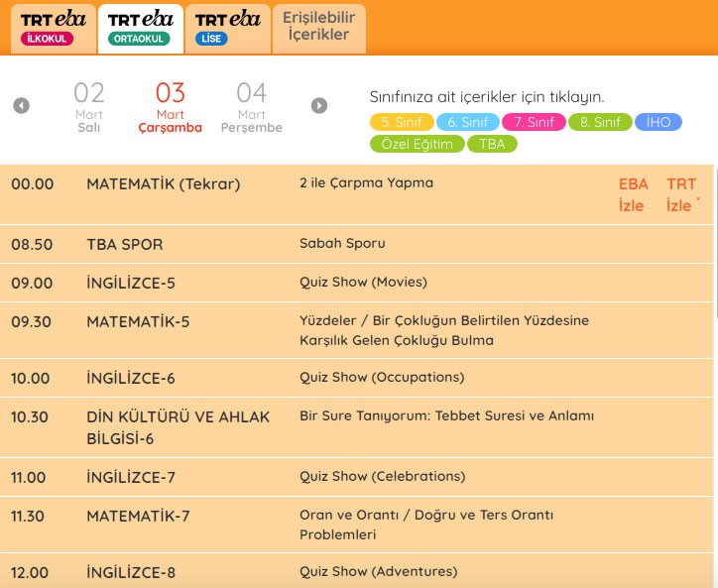Select the TRT EBA Ortaokul tab
This screenshot has width=718, height=588.
tap(140, 28)
